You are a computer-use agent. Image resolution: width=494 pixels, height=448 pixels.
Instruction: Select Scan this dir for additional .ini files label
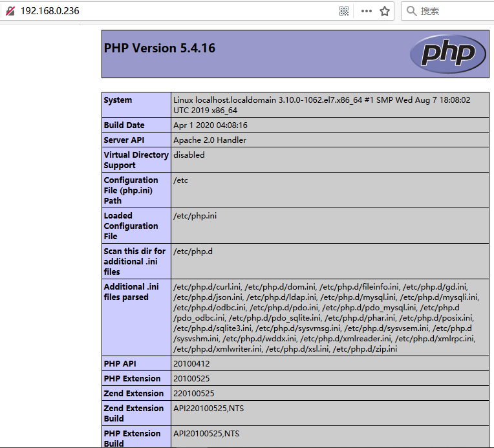[x=134, y=261]
